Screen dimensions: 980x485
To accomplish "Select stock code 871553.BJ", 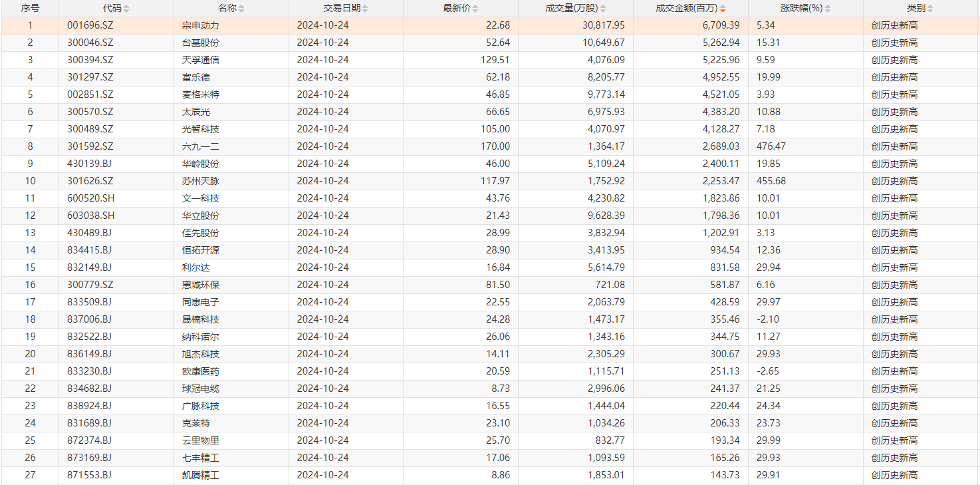I will (90, 475).
